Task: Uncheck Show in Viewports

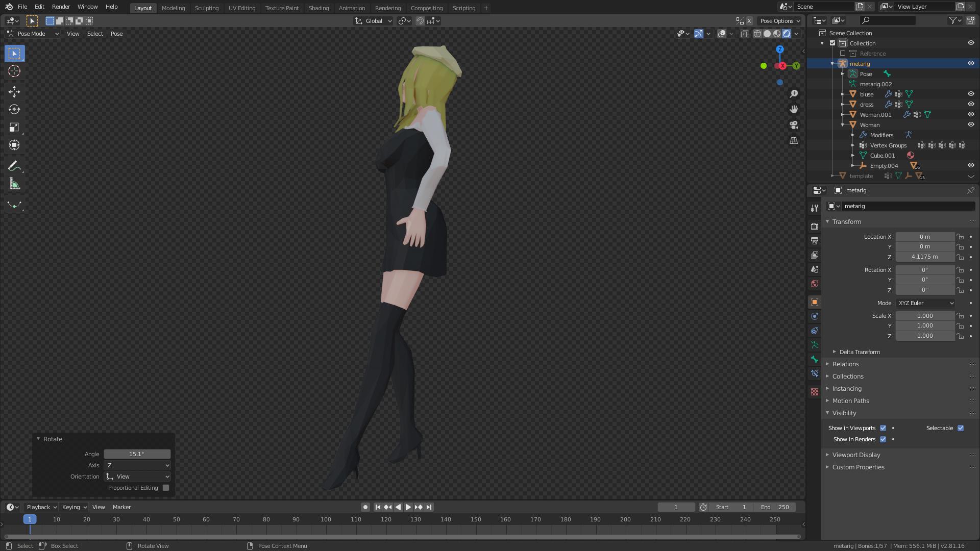Action: pos(883,428)
